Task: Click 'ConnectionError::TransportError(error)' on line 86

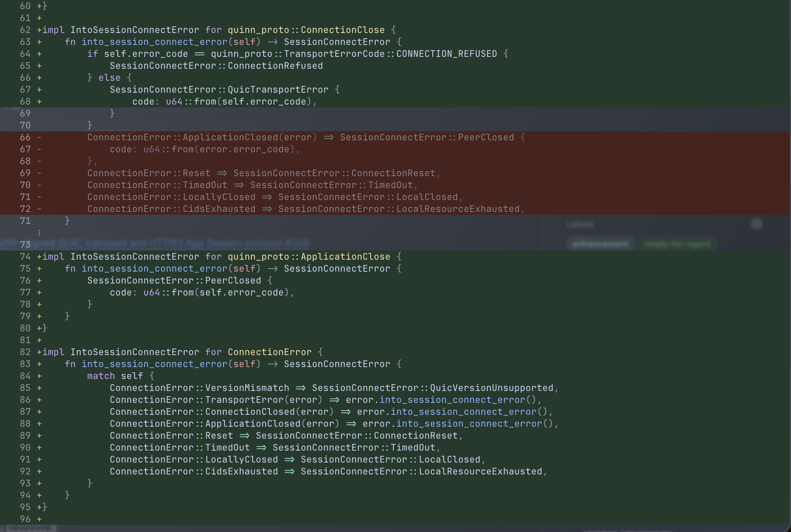Action: [x=216, y=400]
